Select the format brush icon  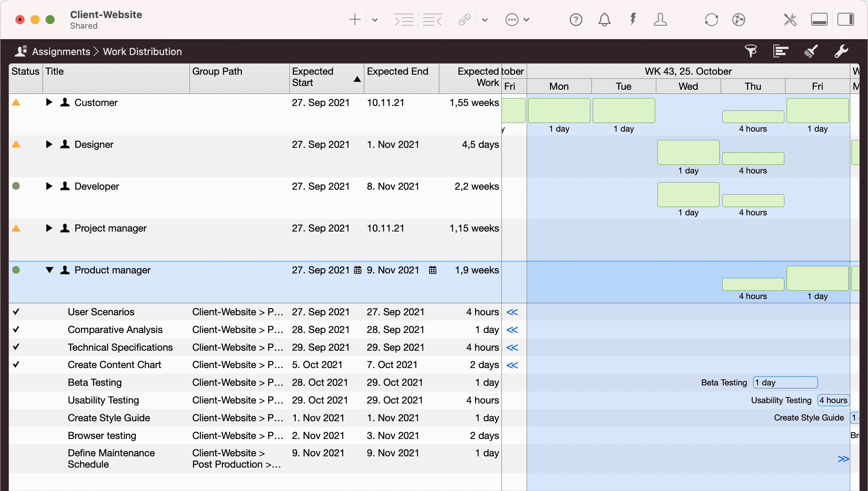tap(811, 51)
